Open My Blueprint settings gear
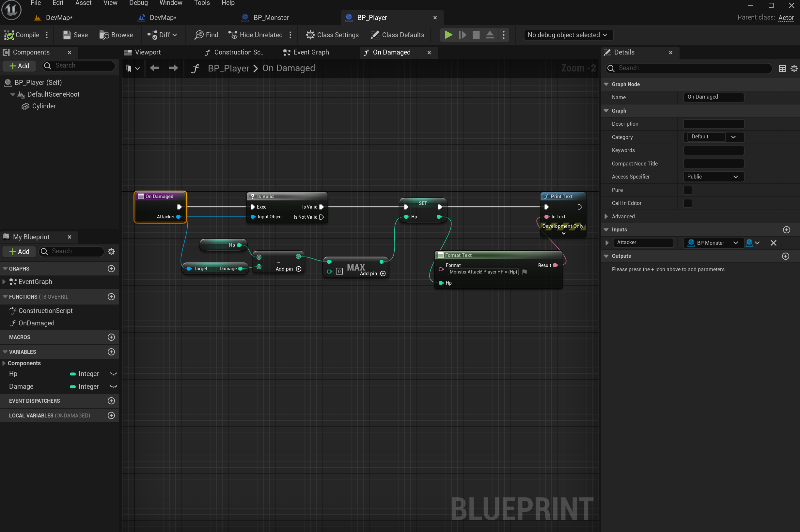 click(111, 251)
